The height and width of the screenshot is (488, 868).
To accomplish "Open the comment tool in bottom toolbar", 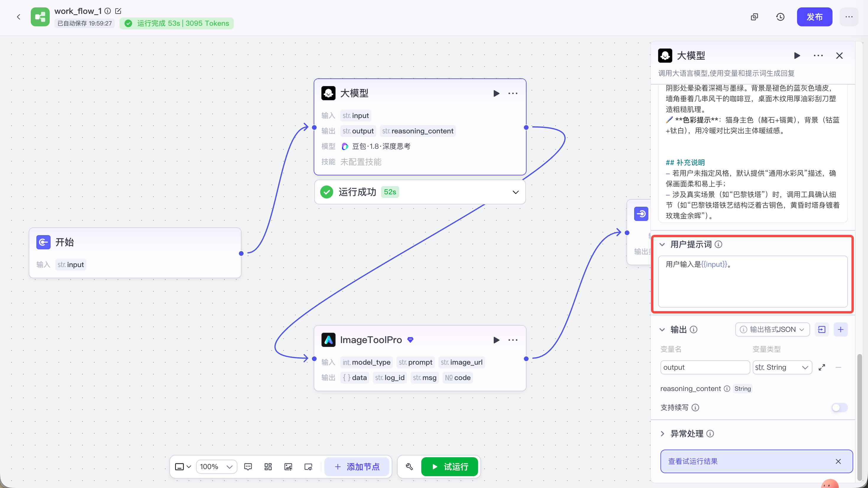I will [248, 467].
